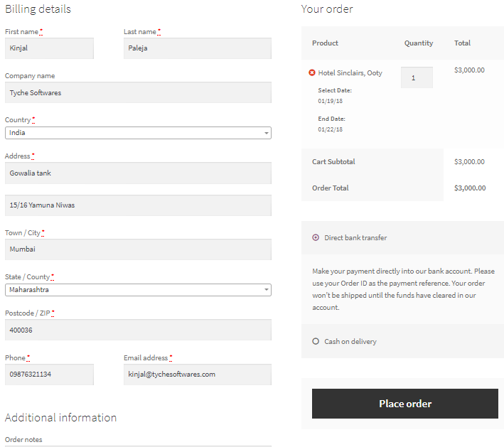Click the Hotel Sinclairs, Ooty product link
Image resolution: width=504 pixels, height=447 pixels.
(350, 72)
